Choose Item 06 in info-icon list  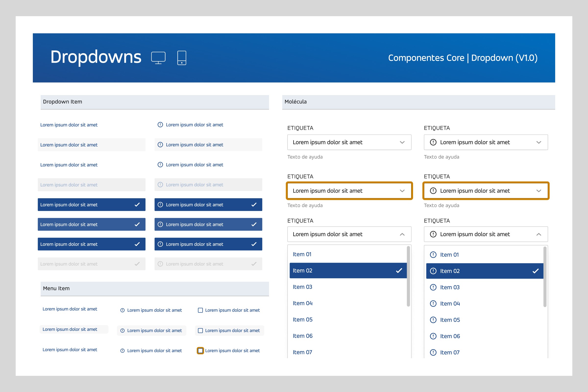450,336
